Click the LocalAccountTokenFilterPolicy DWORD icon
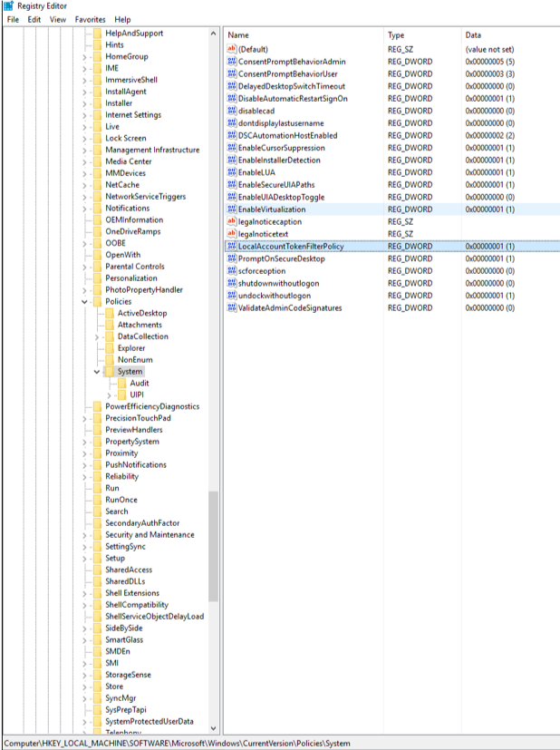This screenshot has width=560, height=750. click(232, 247)
